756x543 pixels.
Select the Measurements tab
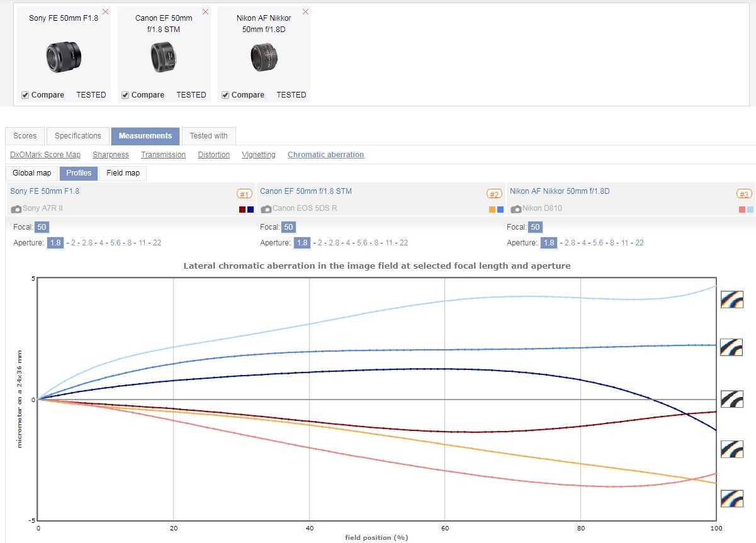click(x=145, y=136)
